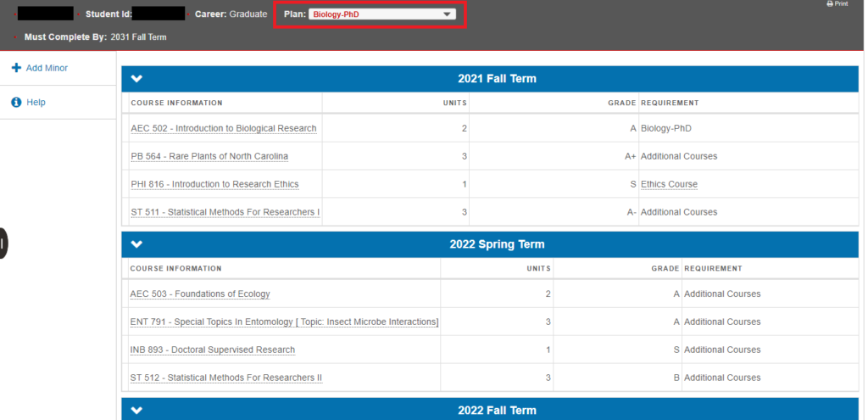Click the 2021 Fall Term header title
The height and width of the screenshot is (420, 868).
coord(497,79)
